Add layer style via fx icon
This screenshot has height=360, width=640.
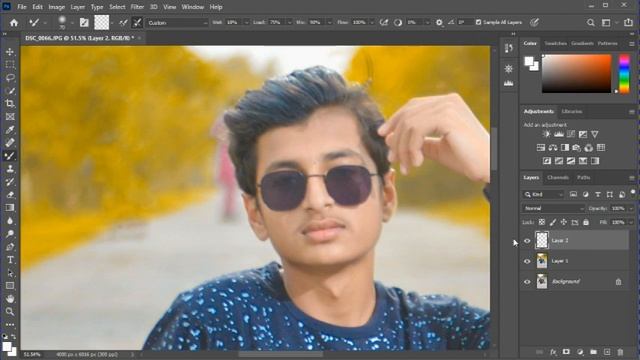pyautogui.click(x=553, y=352)
